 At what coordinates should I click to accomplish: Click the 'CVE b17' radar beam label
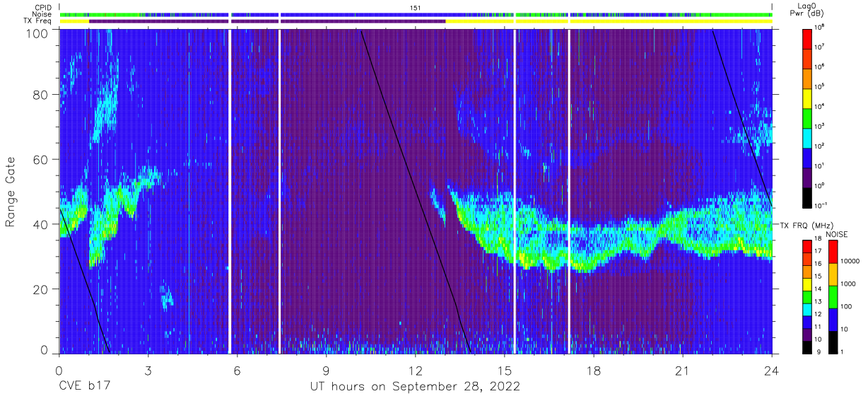84,387
